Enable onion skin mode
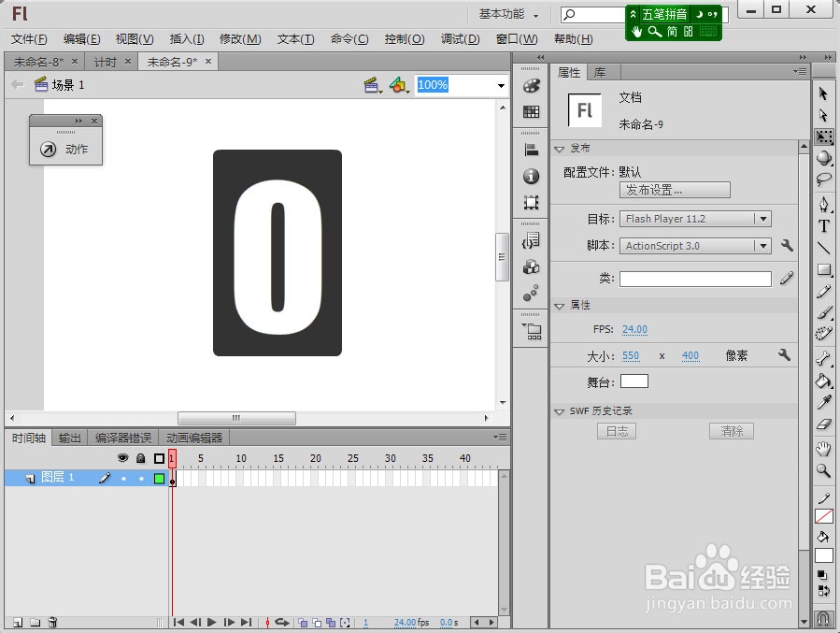Viewport: 840px width, 633px height. pyautogui.click(x=301, y=621)
